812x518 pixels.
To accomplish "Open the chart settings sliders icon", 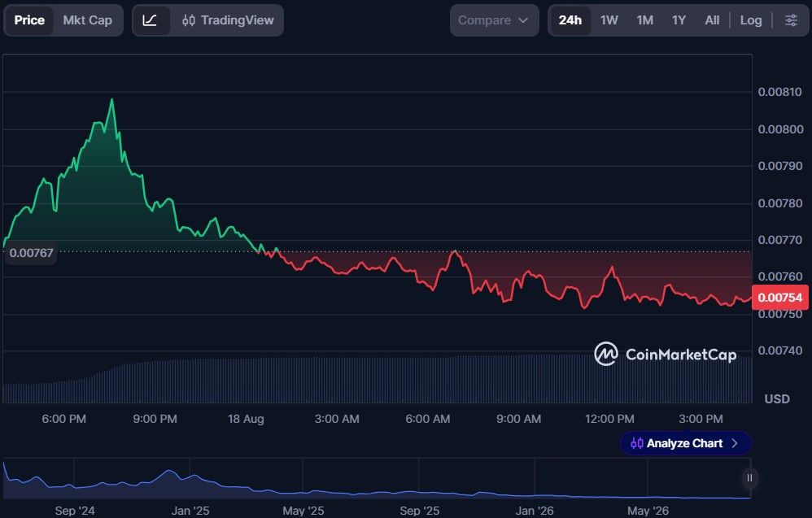I will click(792, 20).
